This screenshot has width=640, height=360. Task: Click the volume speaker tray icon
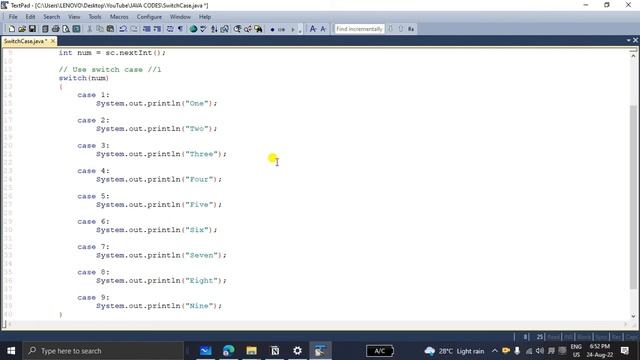click(x=540, y=351)
